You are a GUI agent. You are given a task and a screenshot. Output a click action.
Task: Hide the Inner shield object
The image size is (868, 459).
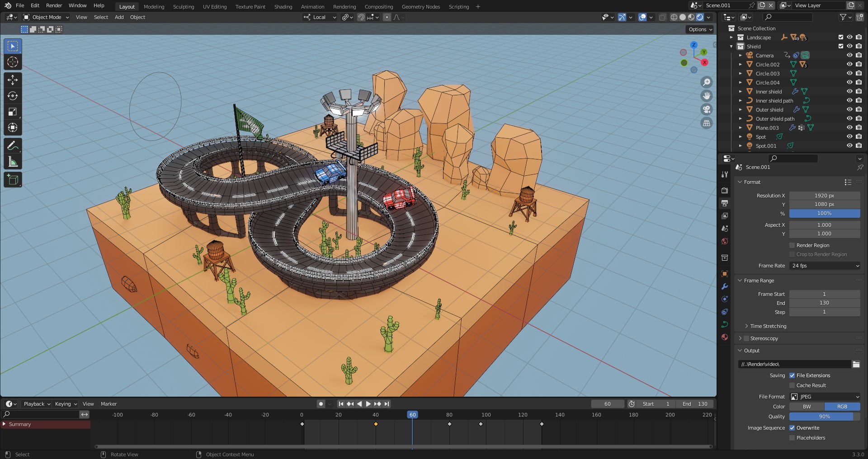(849, 91)
